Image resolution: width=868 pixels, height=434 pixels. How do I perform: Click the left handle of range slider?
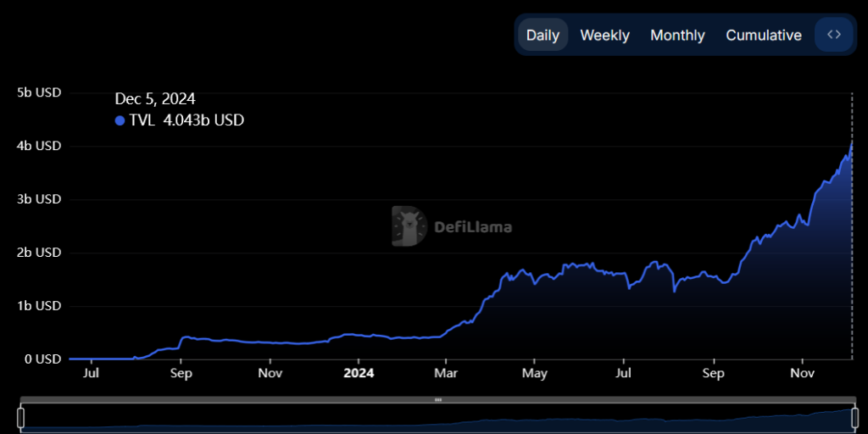tap(21, 417)
